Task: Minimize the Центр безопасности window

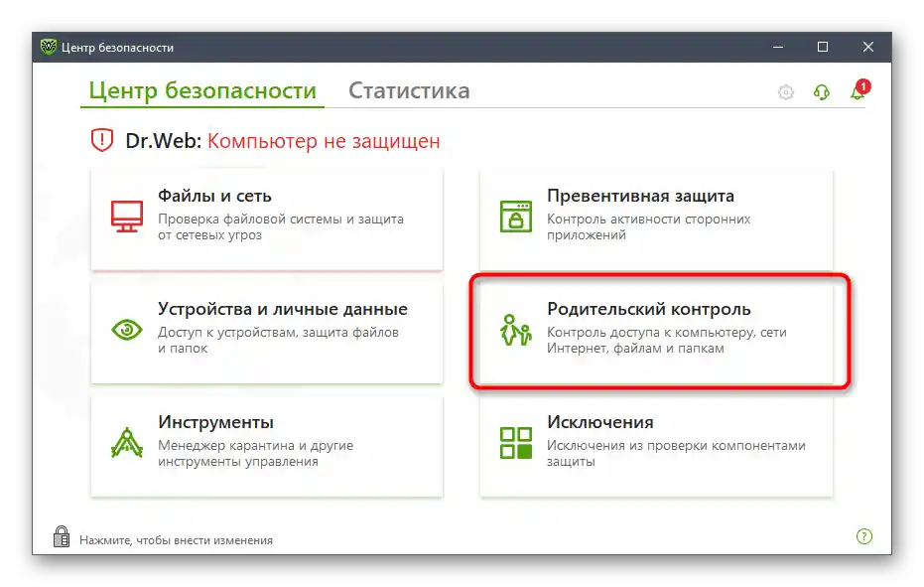Action: 778,47
